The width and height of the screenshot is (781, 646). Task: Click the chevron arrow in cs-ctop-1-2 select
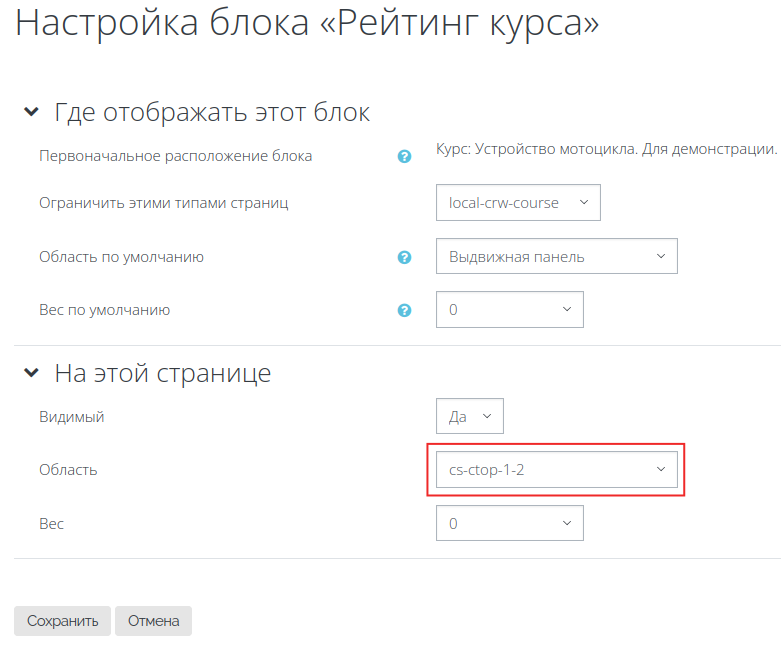pos(661,469)
